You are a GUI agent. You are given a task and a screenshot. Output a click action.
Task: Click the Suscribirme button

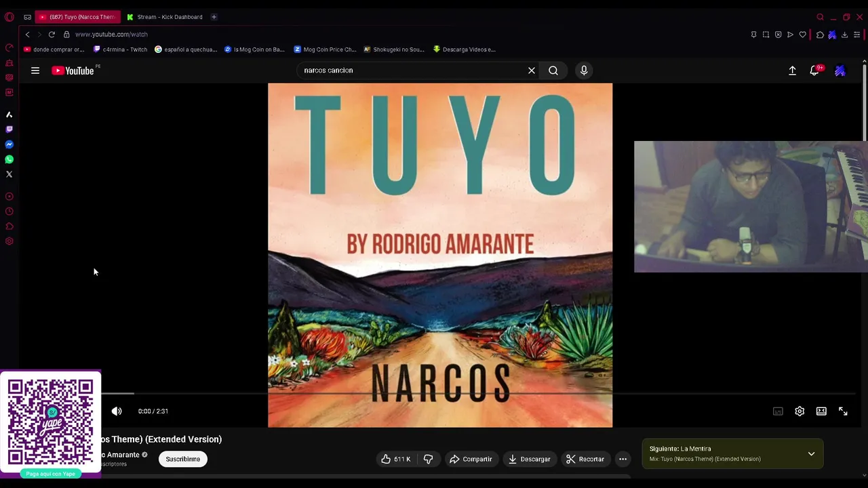click(x=182, y=459)
